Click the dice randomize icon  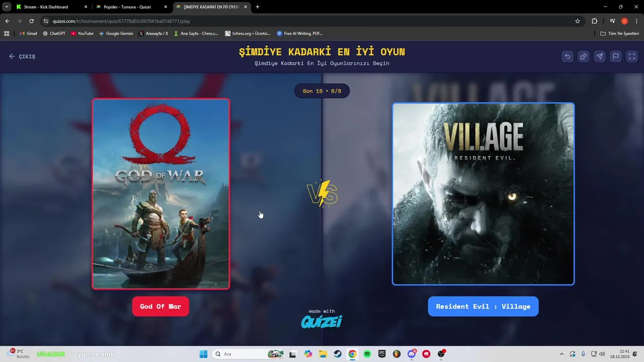point(584,56)
